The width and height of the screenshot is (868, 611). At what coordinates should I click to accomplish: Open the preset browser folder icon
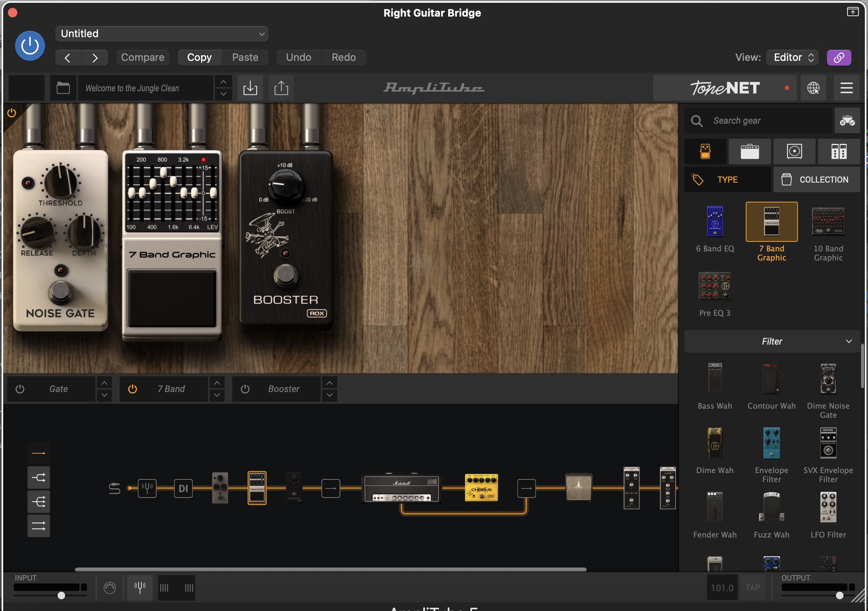coord(63,88)
